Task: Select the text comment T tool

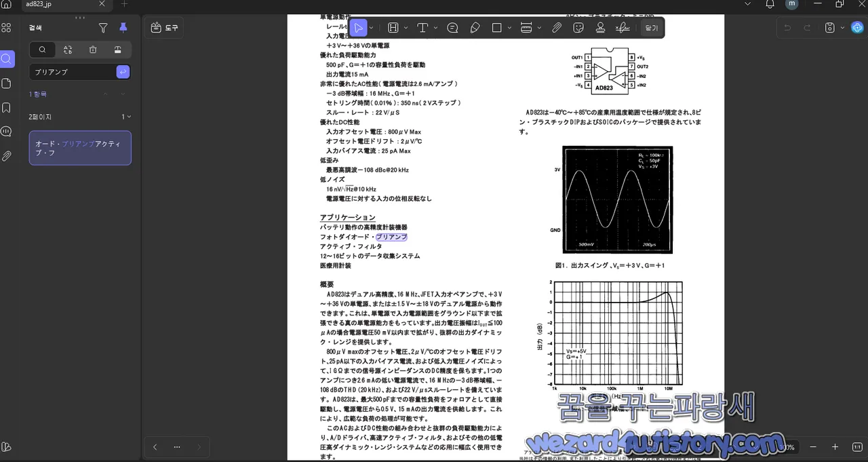Action: (422, 28)
